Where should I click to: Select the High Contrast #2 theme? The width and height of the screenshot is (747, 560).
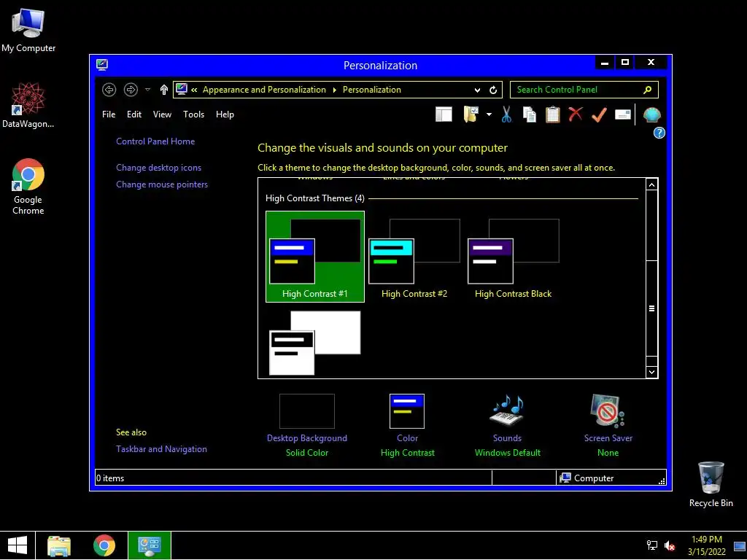414,257
